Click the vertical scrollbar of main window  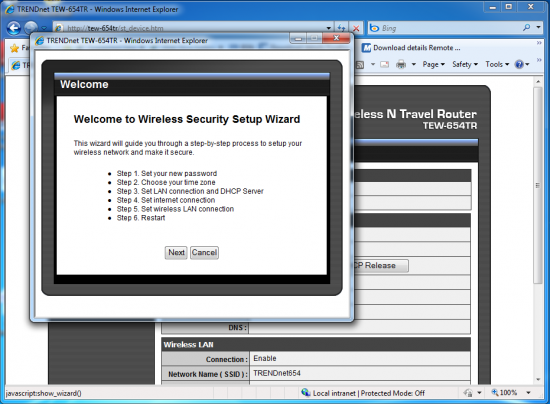[538, 185]
